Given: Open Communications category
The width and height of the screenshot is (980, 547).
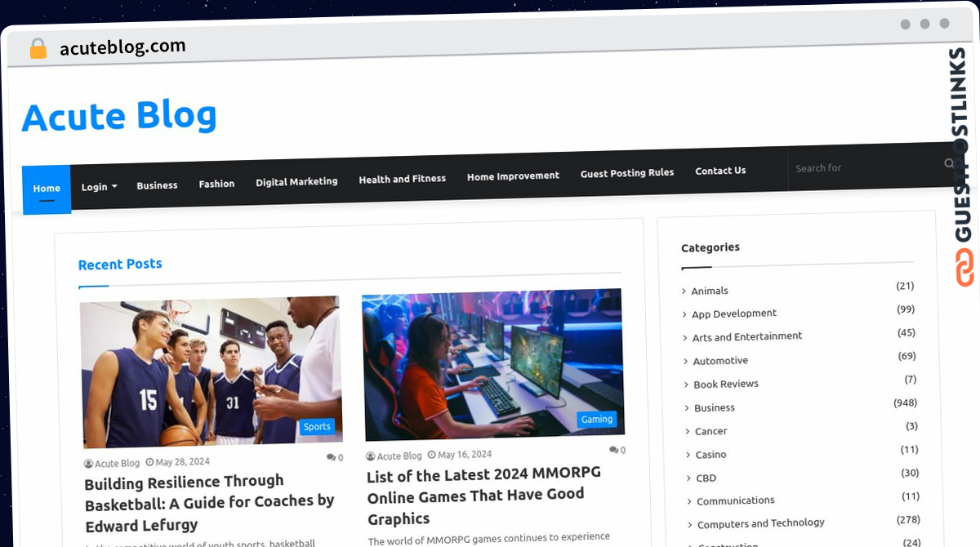Looking at the screenshot, I should 736,500.
